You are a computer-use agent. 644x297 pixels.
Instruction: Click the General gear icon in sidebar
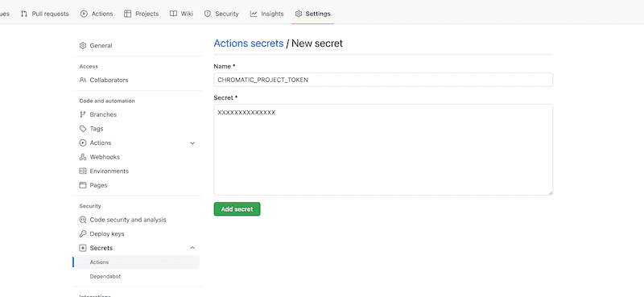click(x=83, y=46)
